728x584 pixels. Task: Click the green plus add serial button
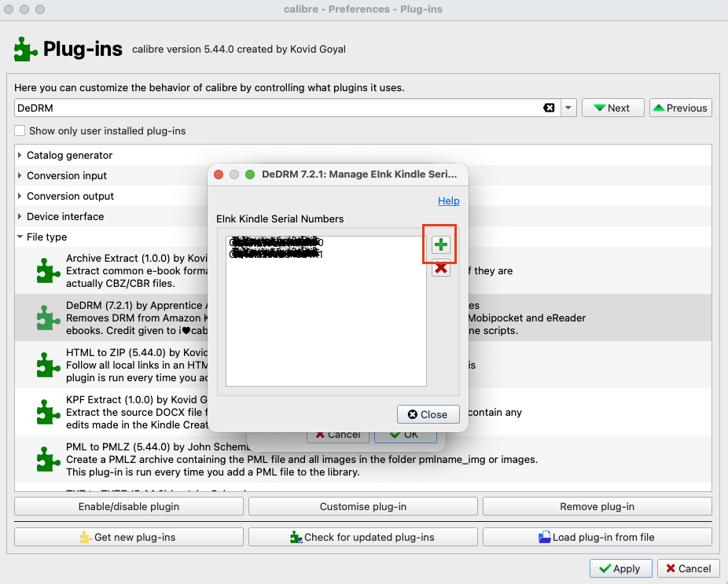click(x=441, y=244)
